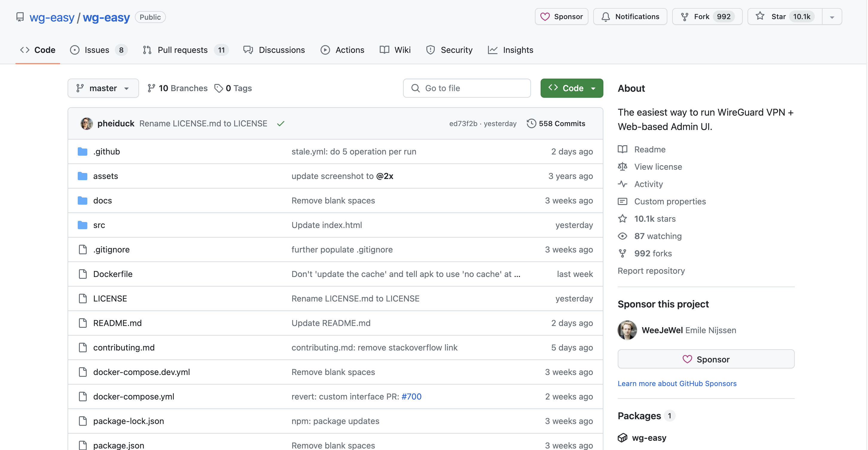The width and height of the screenshot is (868, 450).
Task: Click the Go to file search field
Action: tap(467, 88)
